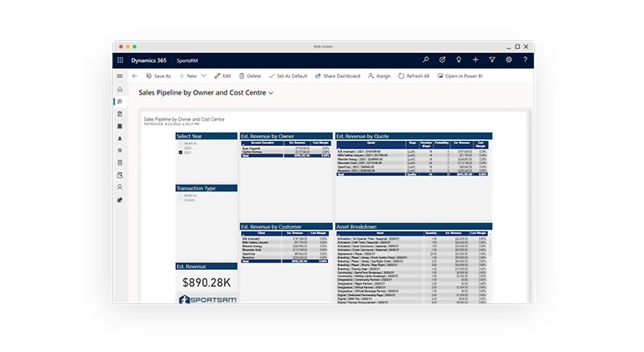Open the dashboard selector titled Sales Pipeline
Screen dimensions: 644x352
click(205, 93)
